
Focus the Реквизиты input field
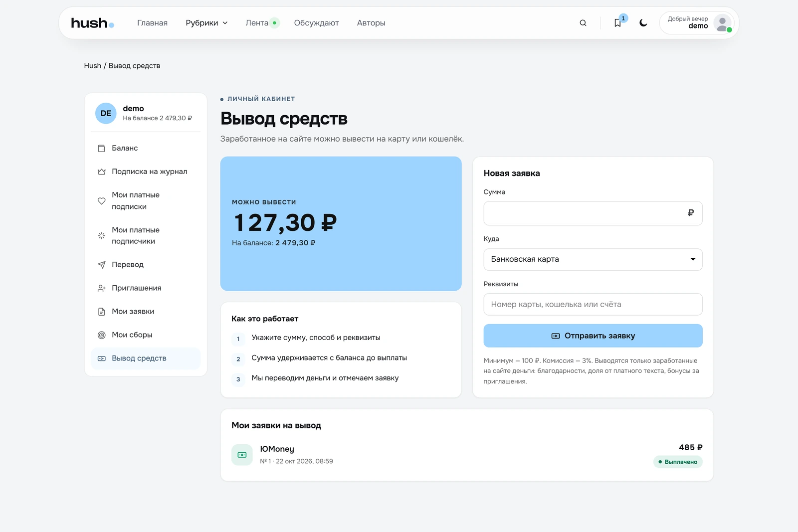[593, 304]
